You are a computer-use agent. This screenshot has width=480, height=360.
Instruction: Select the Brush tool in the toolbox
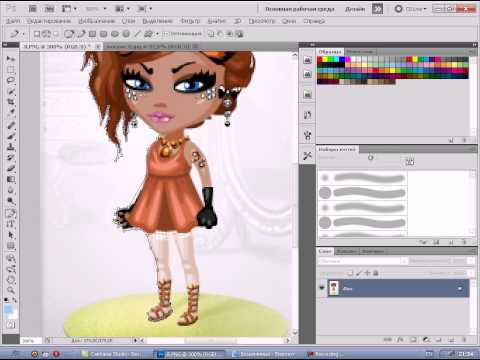tap(11, 136)
